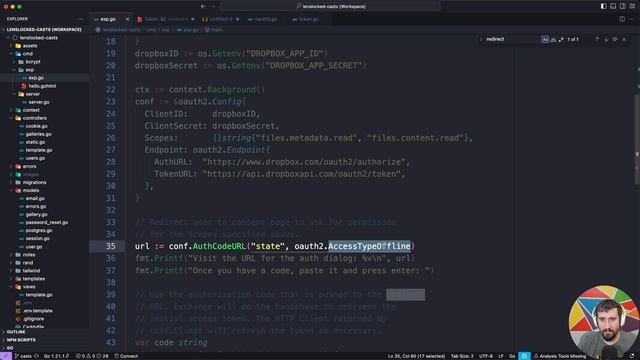Click the find input containing redirect
The height and width of the screenshot is (360, 640).
(x=512, y=39)
